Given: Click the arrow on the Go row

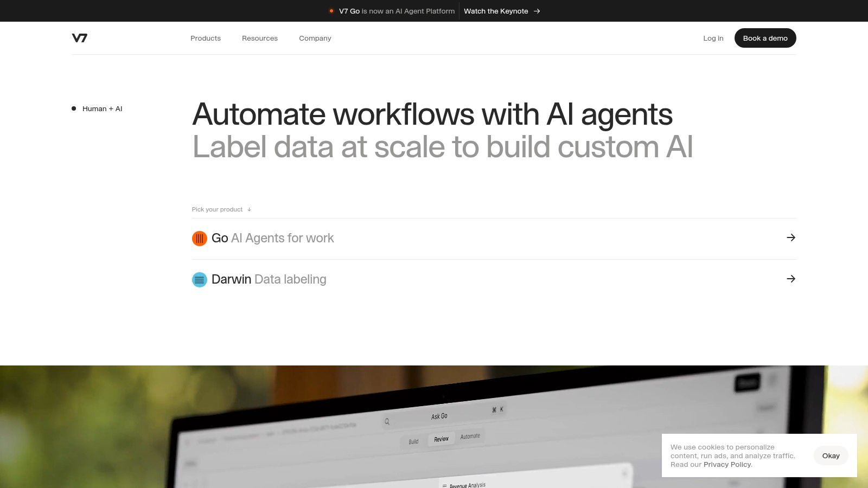Looking at the screenshot, I should pos(791,237).
